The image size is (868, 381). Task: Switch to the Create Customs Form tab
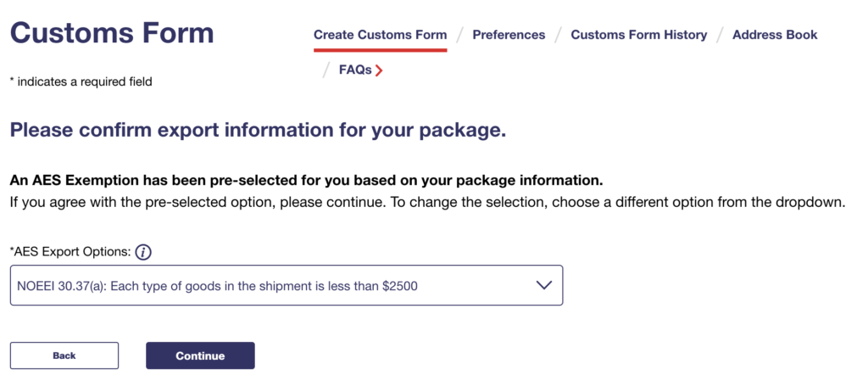click(x=380, y=35)
